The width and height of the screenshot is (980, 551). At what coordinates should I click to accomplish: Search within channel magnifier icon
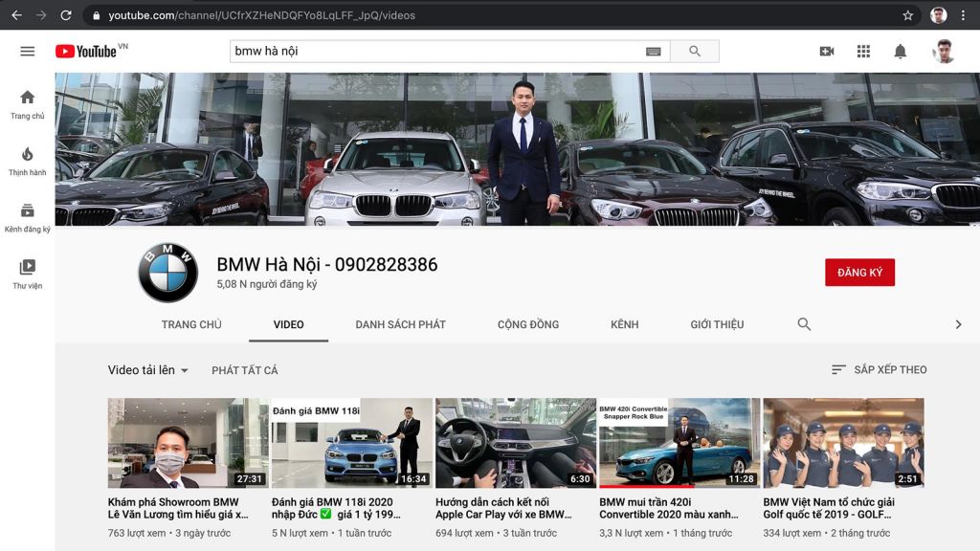[x=804, y=324]
